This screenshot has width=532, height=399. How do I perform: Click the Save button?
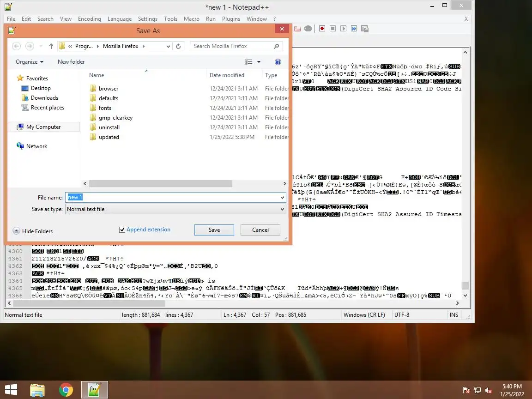(214, 230)
